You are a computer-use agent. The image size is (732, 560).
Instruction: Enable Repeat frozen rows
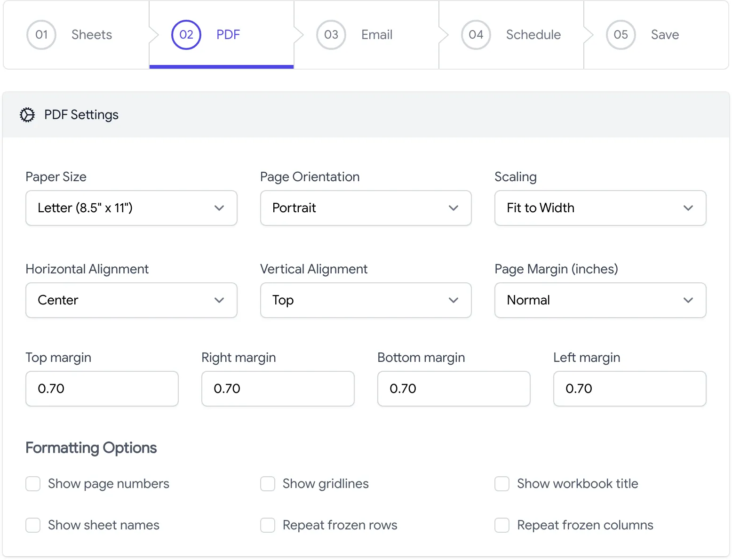tap(267, 525)
